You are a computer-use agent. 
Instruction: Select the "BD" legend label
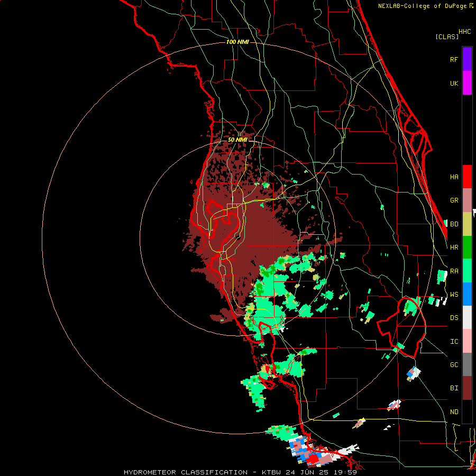click(454, 224)
